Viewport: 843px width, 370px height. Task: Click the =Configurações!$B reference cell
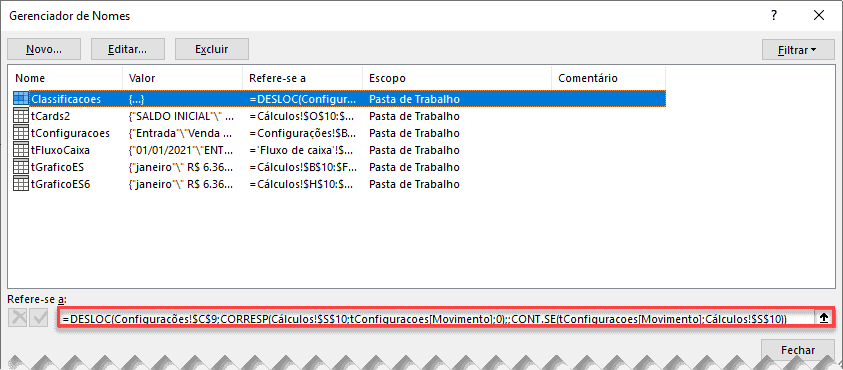302,133
